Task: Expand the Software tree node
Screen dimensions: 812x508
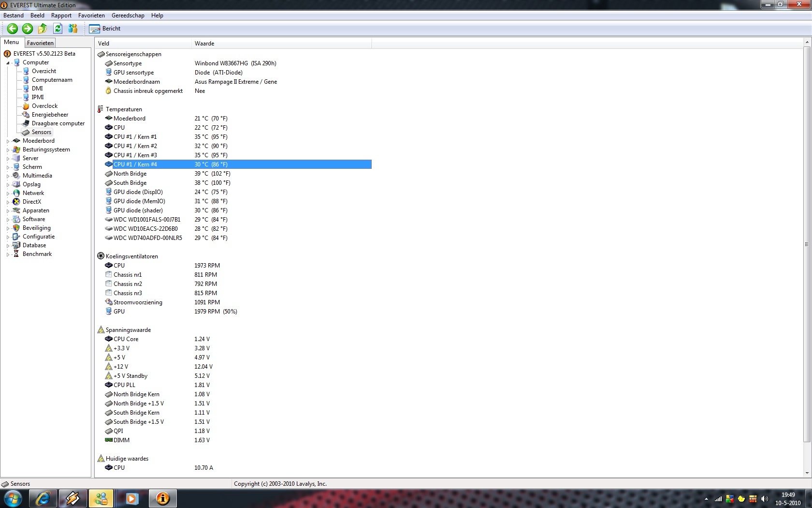Action: pyautogui.click(x=8, y=220)
